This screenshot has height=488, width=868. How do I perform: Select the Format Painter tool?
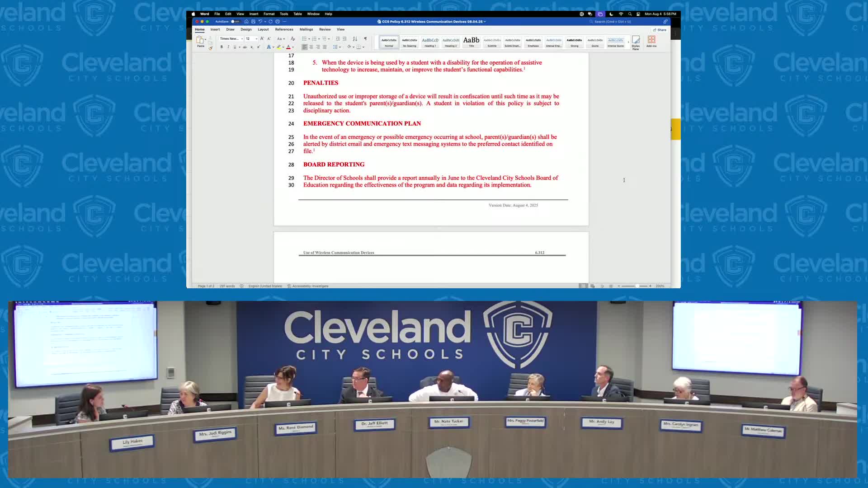click(x=211, y=47)
